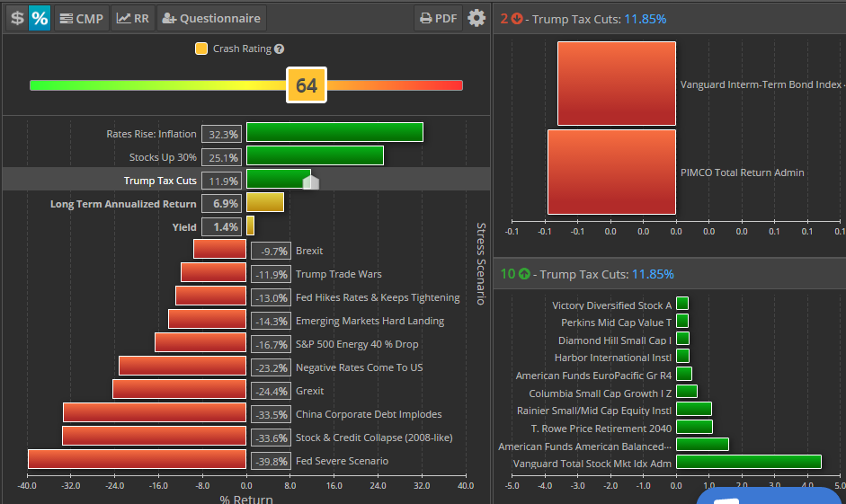Click the PIMCO Total Return Admin bar

click(611, 172)
